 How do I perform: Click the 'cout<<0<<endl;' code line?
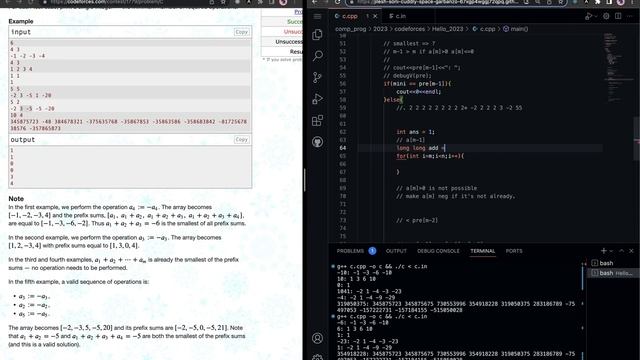click(419, 92)
